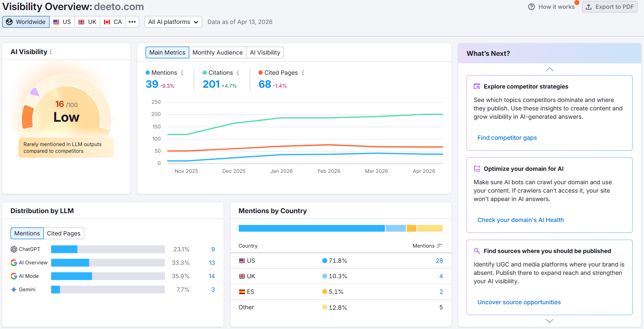Select Cited Pages tab in Distribution by LLM
Image resolution: width=644 pixels, height=329 pixels.
64,233
